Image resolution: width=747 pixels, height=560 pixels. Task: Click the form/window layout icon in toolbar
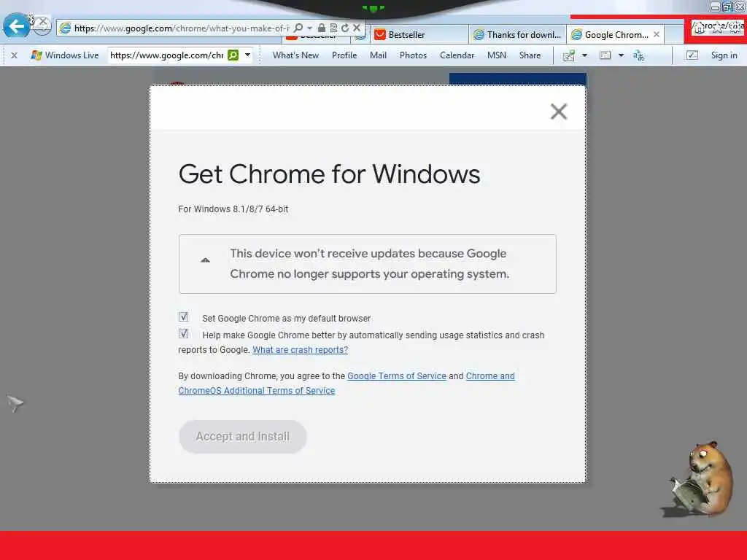pos(605,55)
